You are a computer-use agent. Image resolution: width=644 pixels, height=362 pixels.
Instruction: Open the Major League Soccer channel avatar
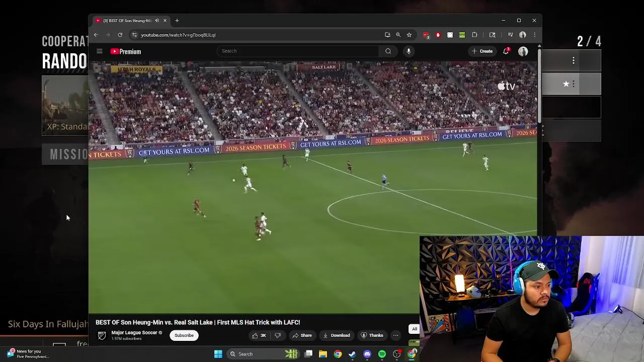pos(102,335)
